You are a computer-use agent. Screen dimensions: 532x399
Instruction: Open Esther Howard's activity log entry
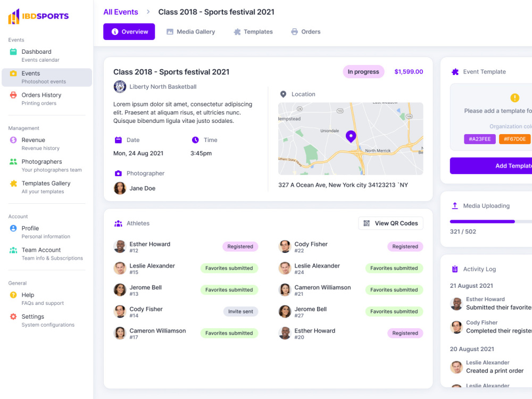click(491, 304)
